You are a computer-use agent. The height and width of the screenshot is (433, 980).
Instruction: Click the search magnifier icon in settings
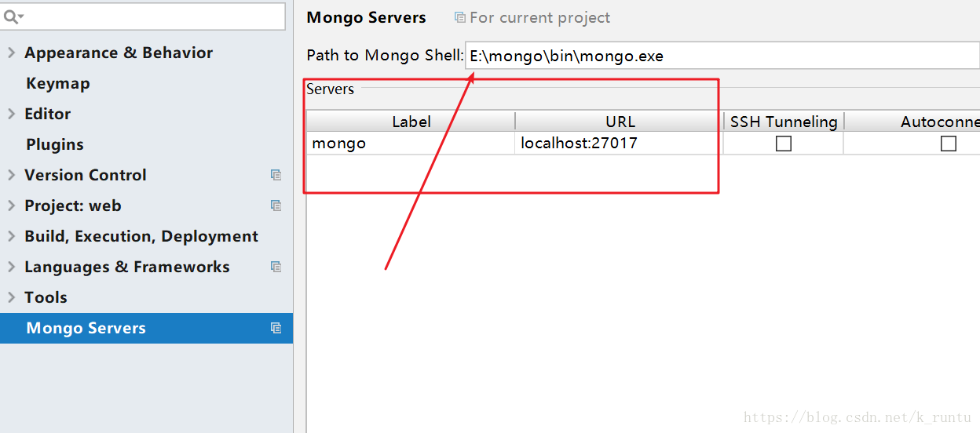(13, 16)
